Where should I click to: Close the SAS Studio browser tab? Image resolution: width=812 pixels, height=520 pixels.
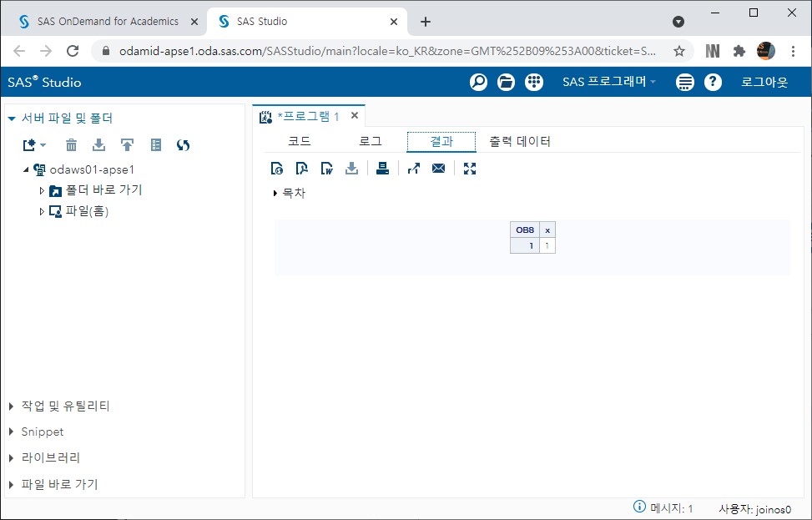[394, 22]
